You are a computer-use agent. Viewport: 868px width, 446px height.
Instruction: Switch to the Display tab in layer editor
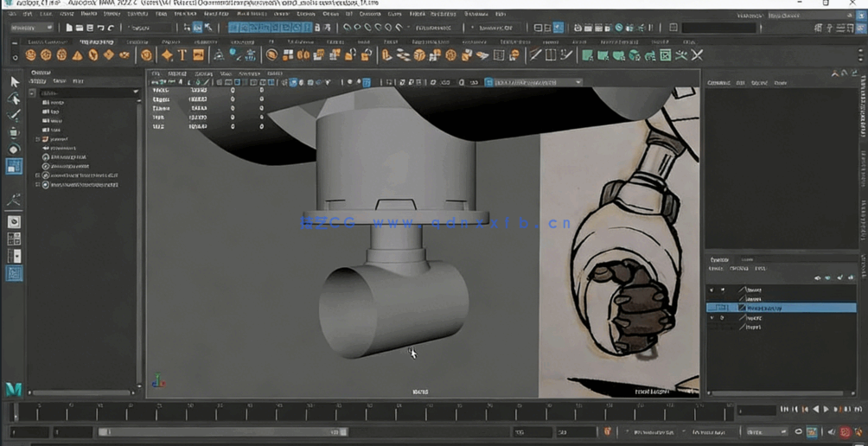(719, 259)
